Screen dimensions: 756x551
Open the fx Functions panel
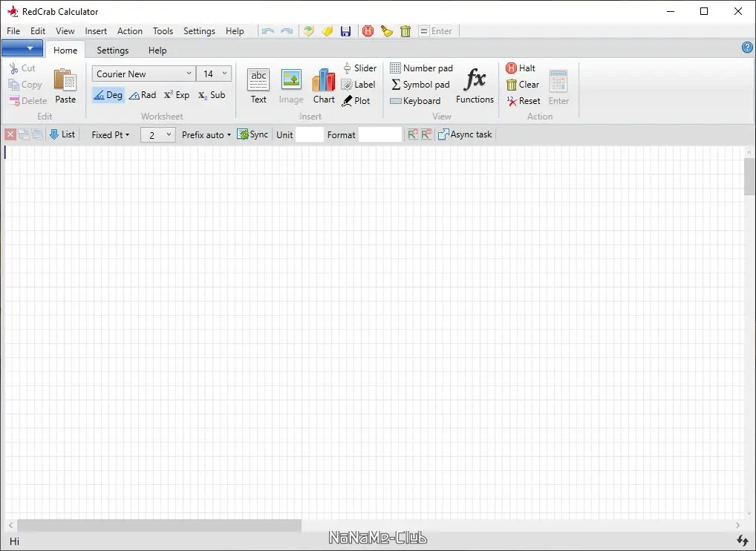coord(475,86)
